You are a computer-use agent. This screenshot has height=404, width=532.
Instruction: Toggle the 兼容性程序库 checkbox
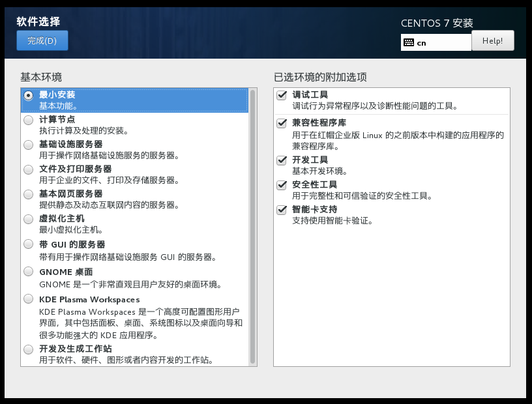click(x=282, y=123)
